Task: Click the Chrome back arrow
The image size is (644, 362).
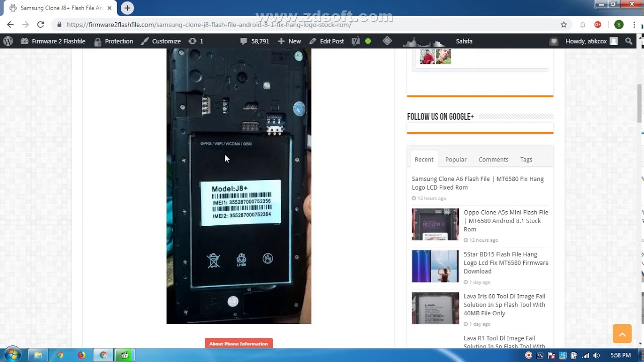Action: [x=10, y=25]
